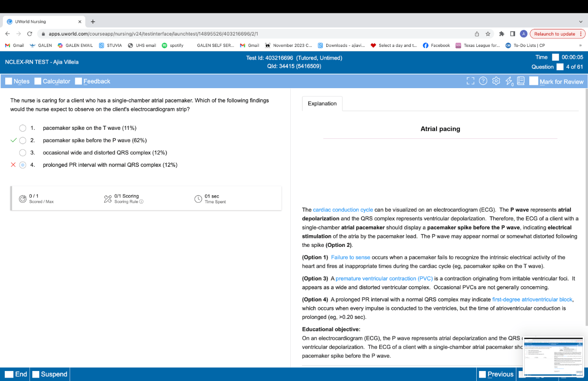
Task: Click the Suspend button
Action: 50,374
